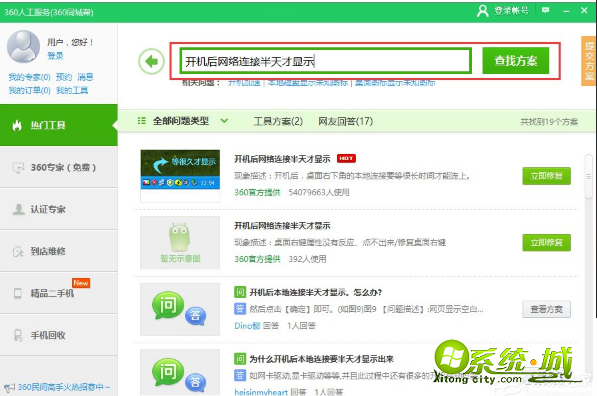Image resolution: width=597 pixels, height=396 pixels.
Task: Open the 到店维修 sidebar item
Action: coord(59,251)
